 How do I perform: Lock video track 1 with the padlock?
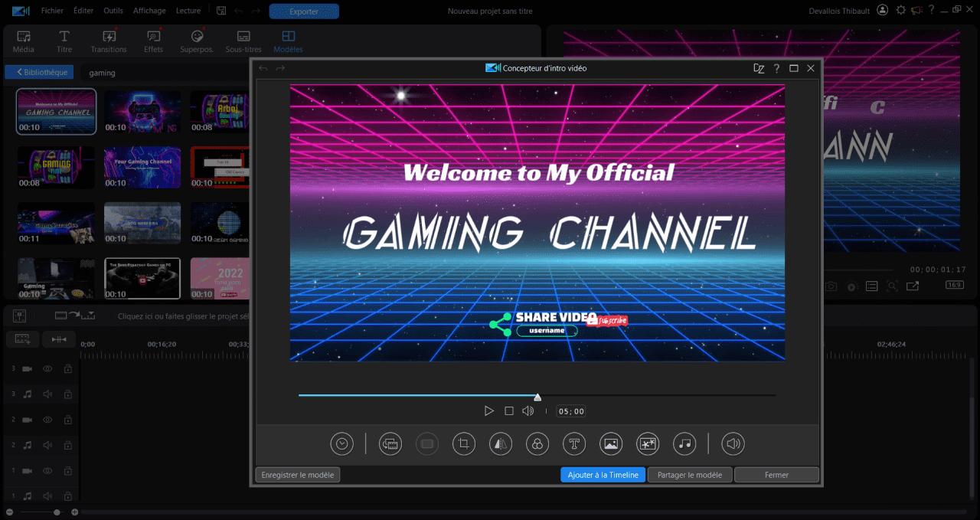pos(67,470)
